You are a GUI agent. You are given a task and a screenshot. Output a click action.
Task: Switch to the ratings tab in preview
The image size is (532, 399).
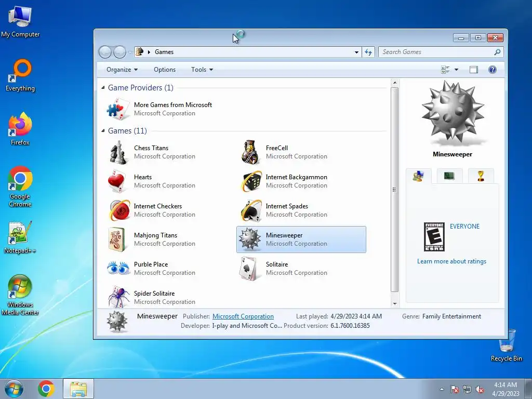click(x=419, y=176)
